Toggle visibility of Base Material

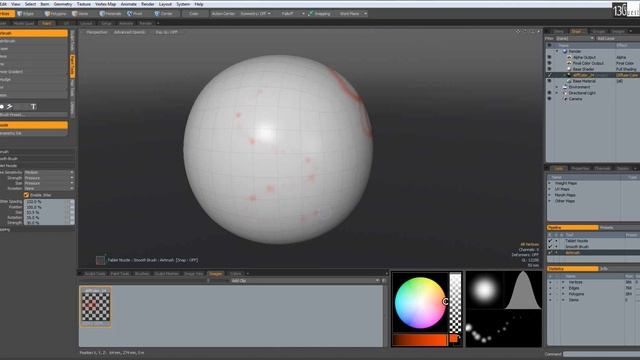point(549,81)
